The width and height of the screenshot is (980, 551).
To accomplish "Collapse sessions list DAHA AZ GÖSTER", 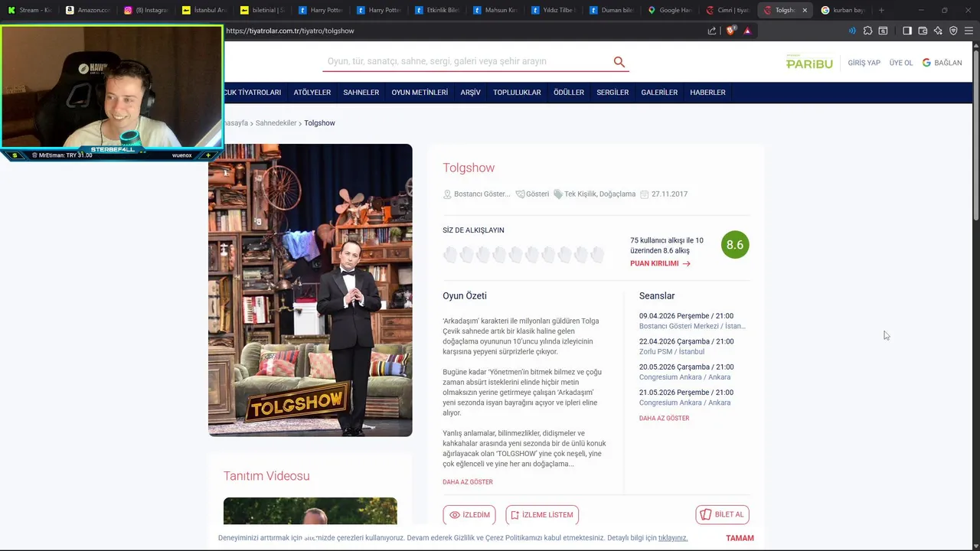I will tap(665, 419).
